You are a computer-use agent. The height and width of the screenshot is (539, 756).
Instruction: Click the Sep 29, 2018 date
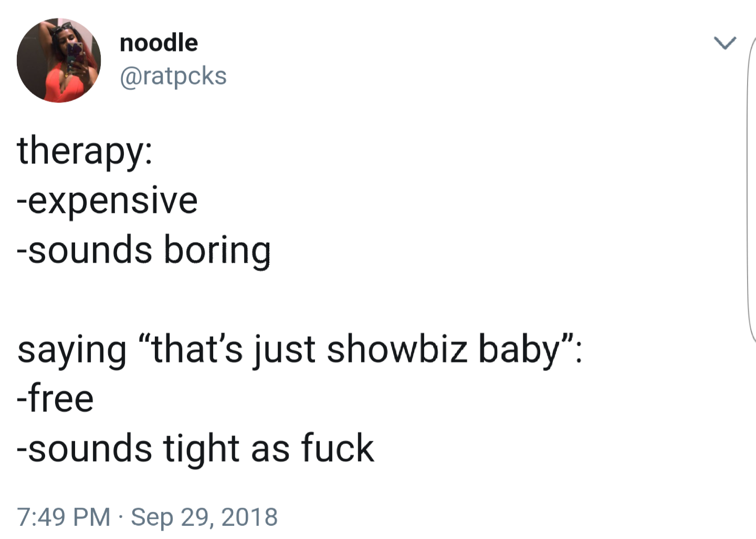click(204, 516)
